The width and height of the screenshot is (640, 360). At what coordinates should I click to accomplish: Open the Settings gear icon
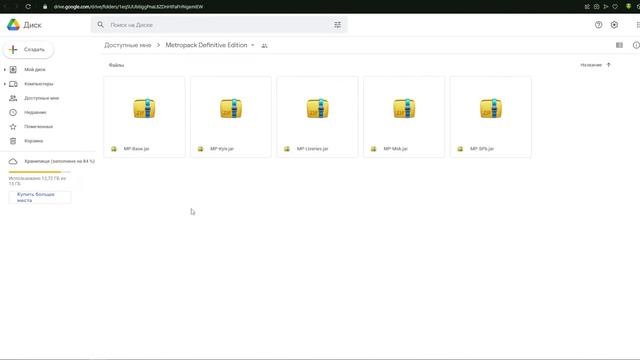point(614,25)
